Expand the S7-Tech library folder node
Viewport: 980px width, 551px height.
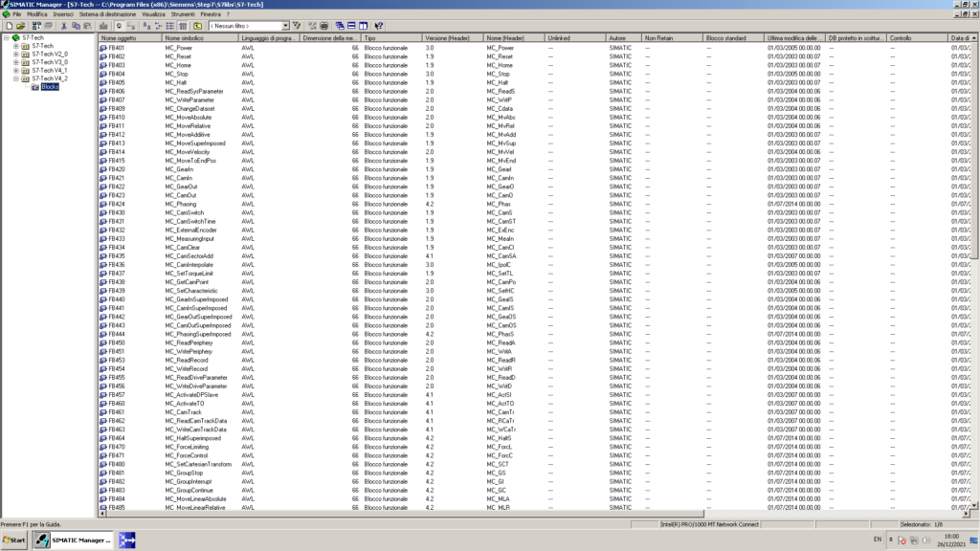click(x=16, y=46)
